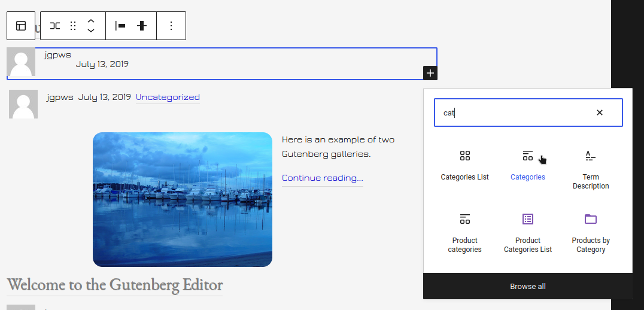This screenshot has height=310, width=644.
Task: Open the Row block type switcher
Action: coord(55,26)
